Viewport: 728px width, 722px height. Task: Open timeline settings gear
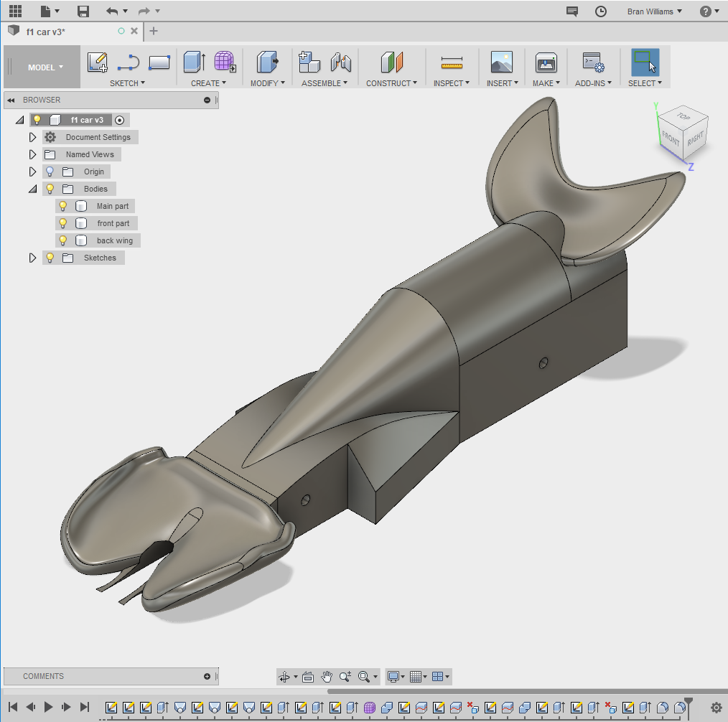[x=717, y=708]
